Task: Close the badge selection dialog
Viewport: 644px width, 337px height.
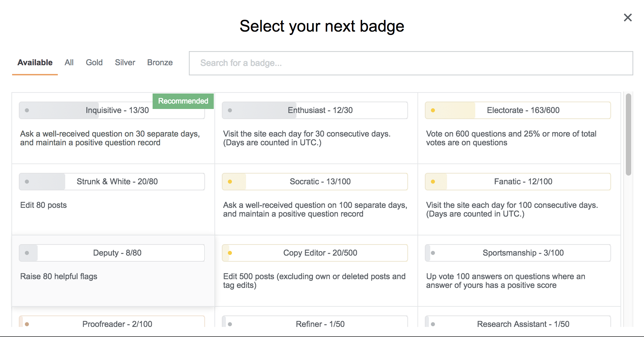Action: [x=628, y=17]
